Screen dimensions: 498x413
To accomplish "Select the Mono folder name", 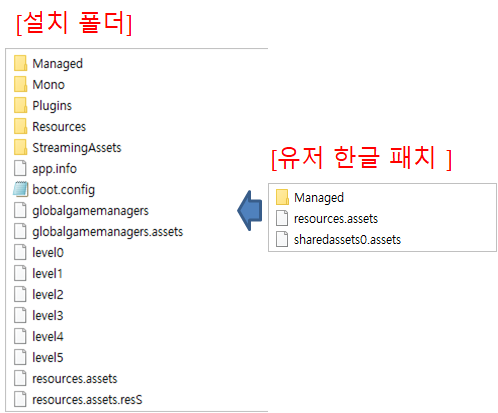I will tap(49, 85).
